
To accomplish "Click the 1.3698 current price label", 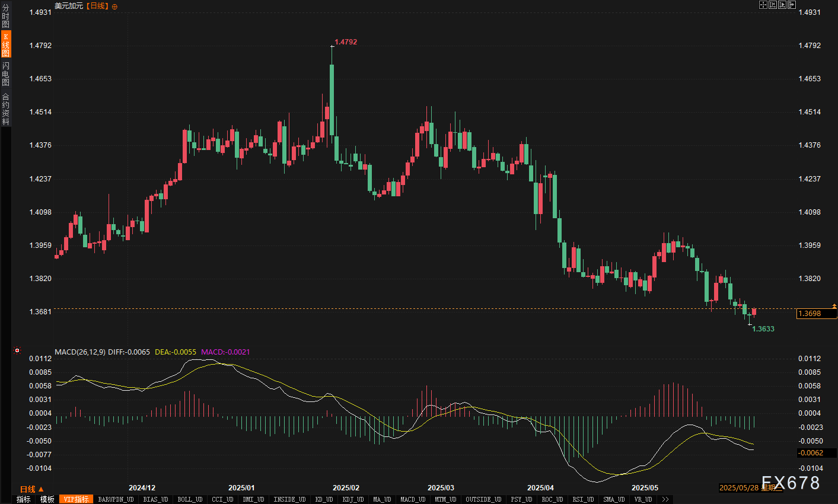I will point(816,314).
